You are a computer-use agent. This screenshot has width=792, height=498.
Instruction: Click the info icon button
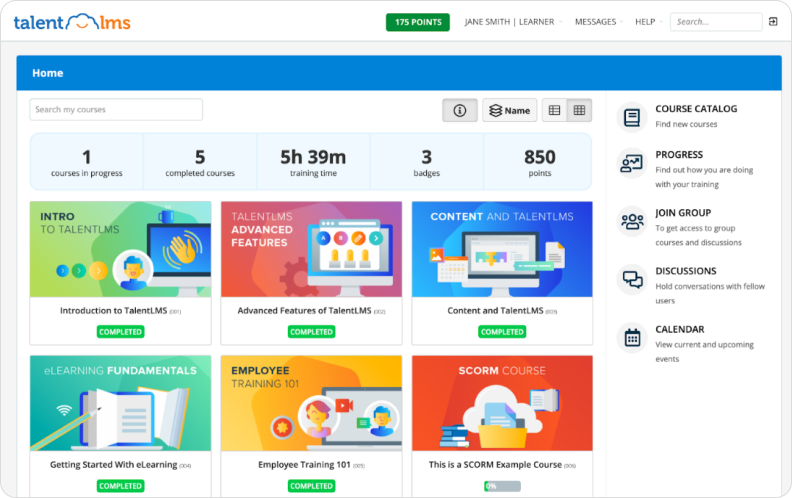pyautogui.click(x=460, y=110)
